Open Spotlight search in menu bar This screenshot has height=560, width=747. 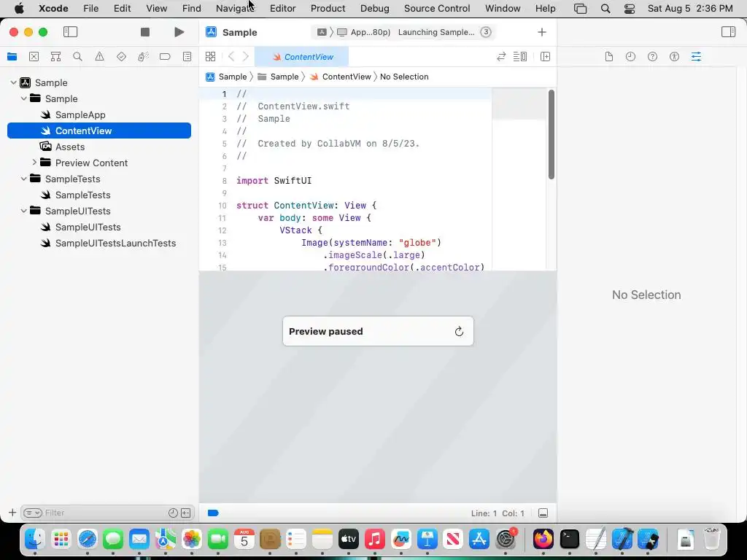605,8
